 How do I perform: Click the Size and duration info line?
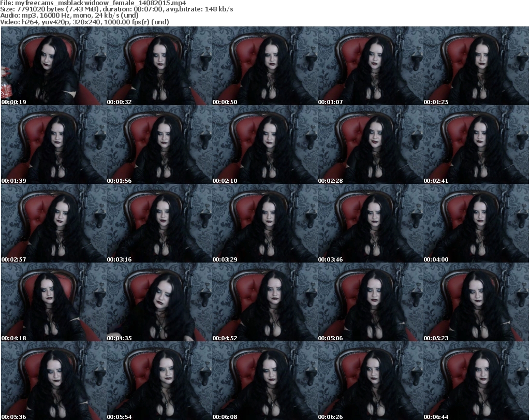pyautogui.click(x=116, y=9)
